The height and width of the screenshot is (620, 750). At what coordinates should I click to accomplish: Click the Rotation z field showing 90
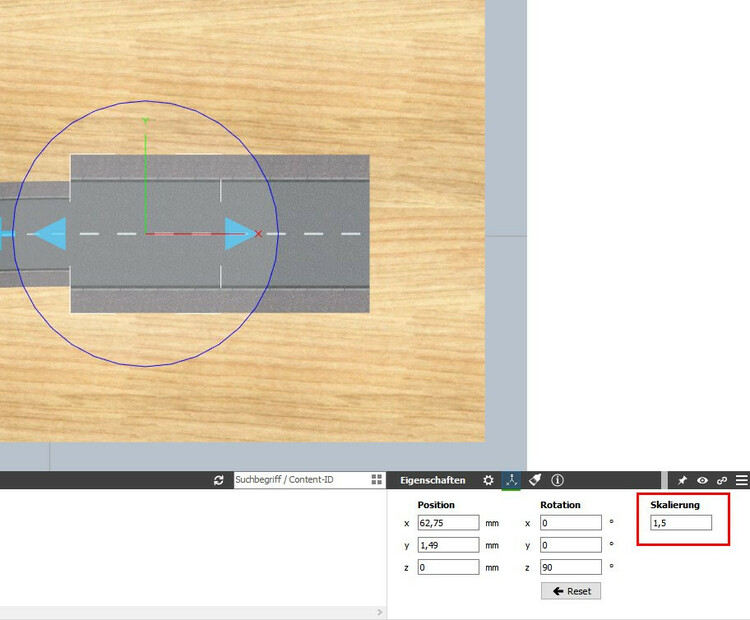[571, 567]
